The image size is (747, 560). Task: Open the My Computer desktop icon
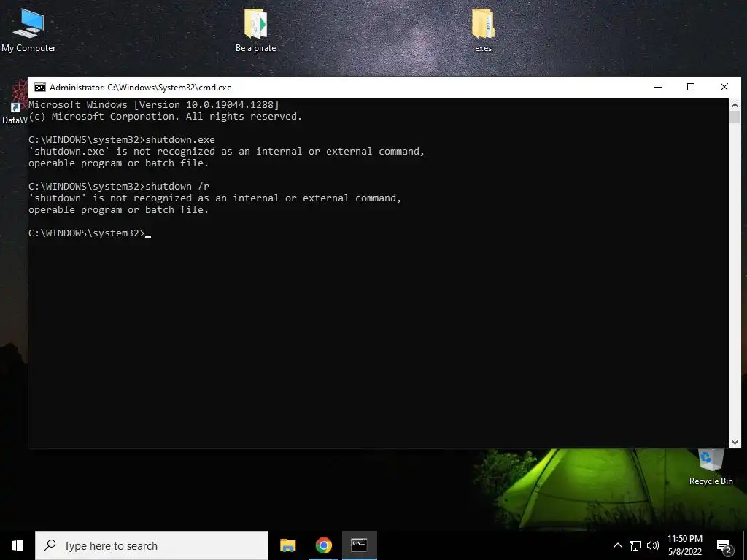click(x=28, y=30)
